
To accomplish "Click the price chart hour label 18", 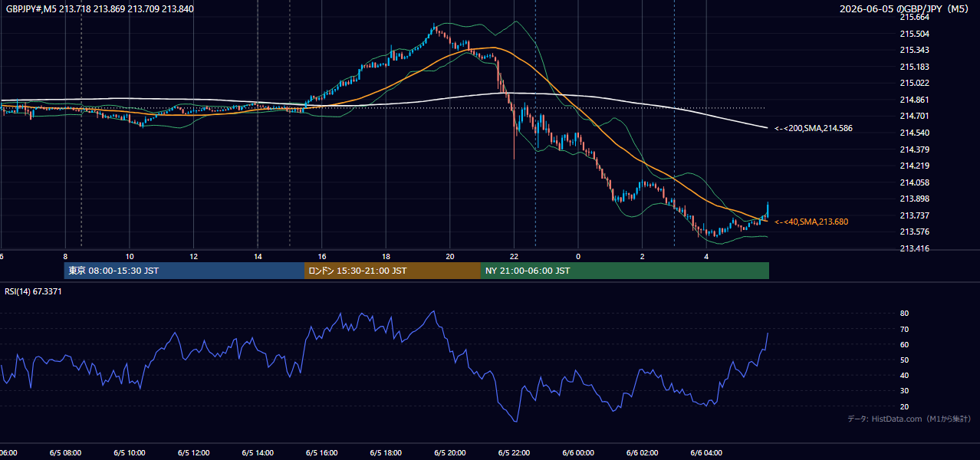I will click(x=386, y=256).
